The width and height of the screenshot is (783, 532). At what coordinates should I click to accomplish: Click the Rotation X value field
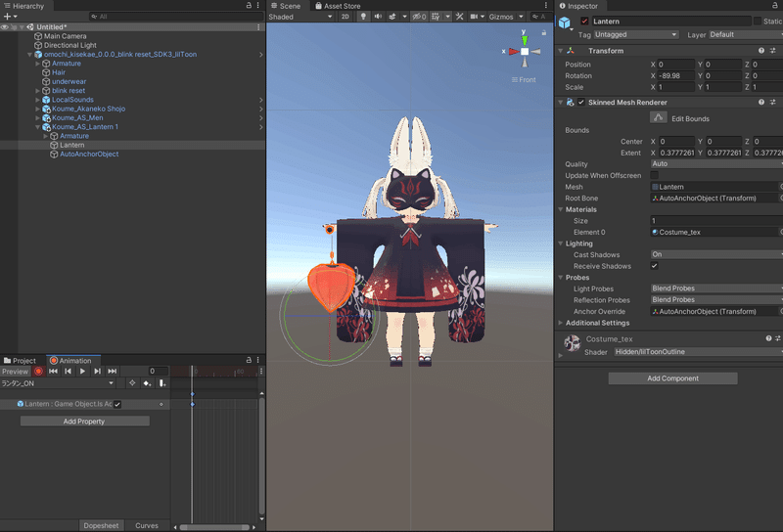point(675,76)
